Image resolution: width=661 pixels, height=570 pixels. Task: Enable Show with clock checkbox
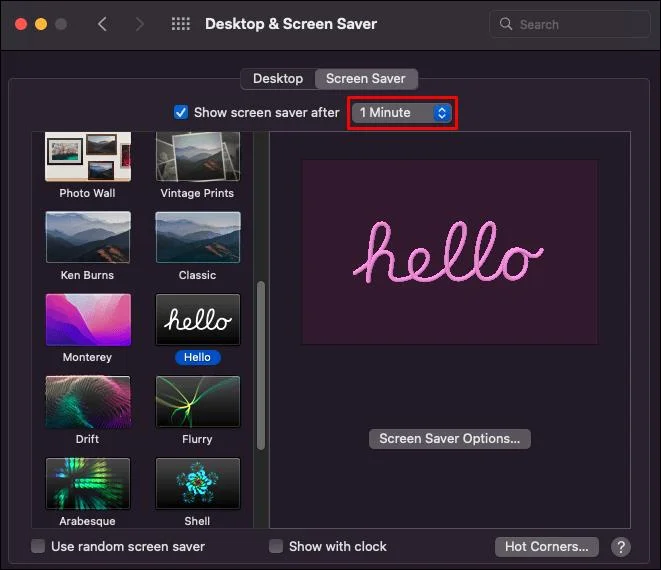(276, 546)
